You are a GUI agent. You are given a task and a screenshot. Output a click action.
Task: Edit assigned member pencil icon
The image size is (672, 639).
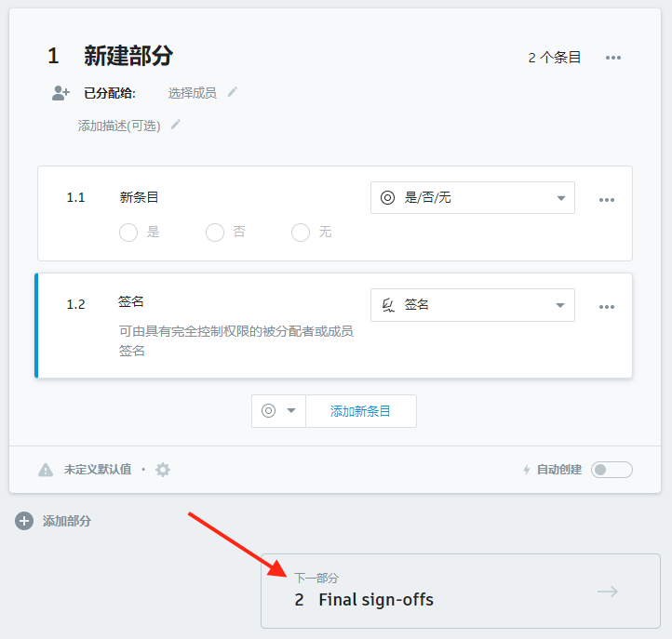233,92
